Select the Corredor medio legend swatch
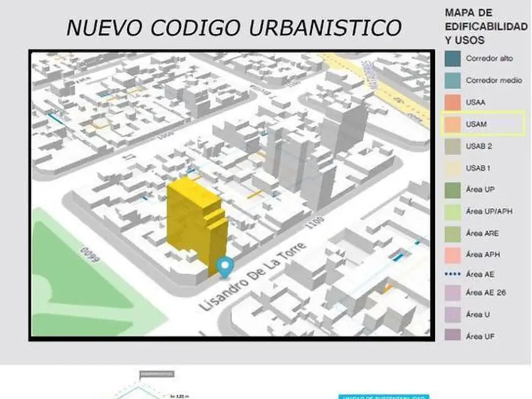 point(452,81)
